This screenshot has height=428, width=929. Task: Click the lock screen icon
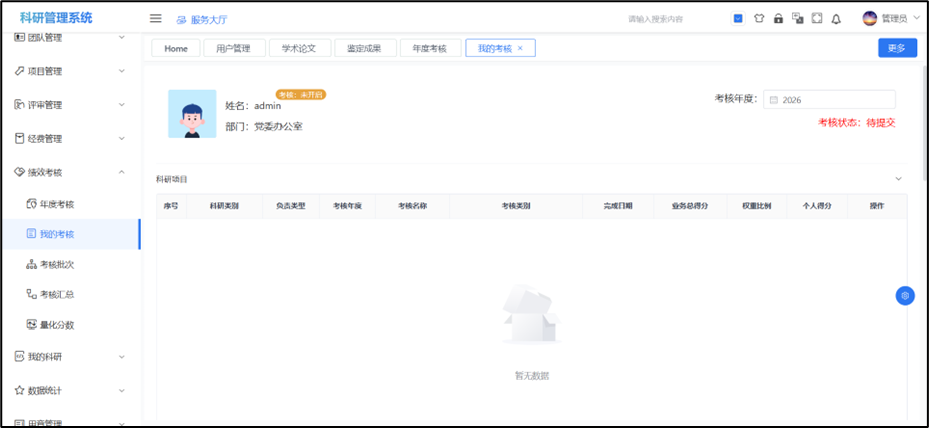tap(778, 18)
